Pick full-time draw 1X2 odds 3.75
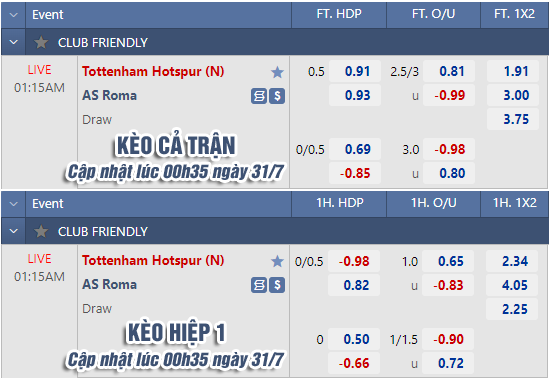This screenshot has height=381, width=551. pos(513,119)
